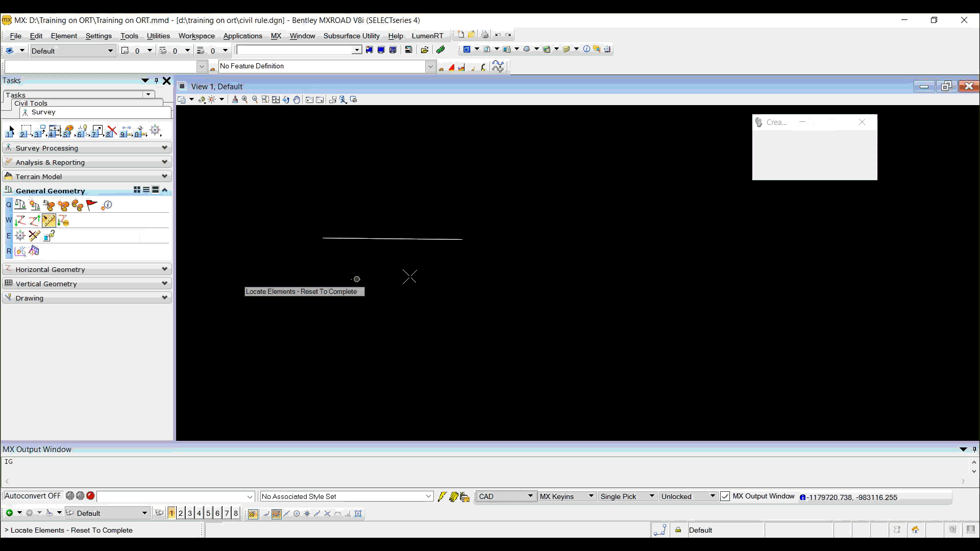The image size is (980, 551).
Task: Open the Utilities menu
Action: [x=158, y=36]
